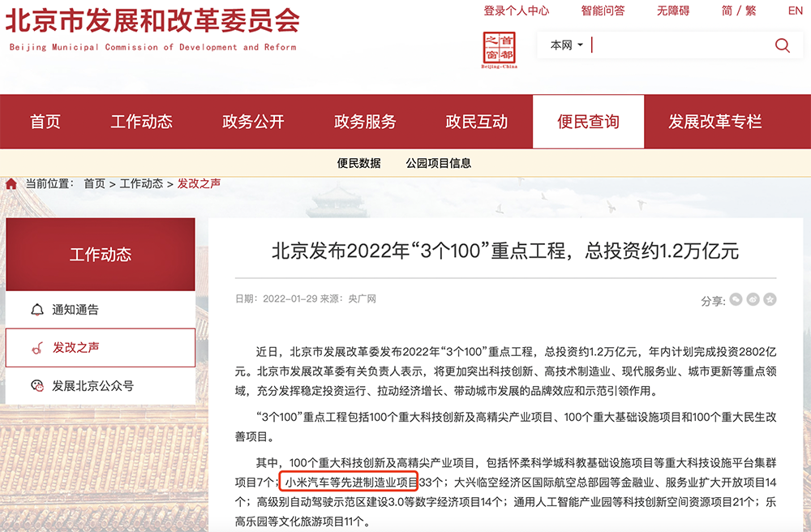Click the icon beside 发改之声 in sidebar

point(36,348)
